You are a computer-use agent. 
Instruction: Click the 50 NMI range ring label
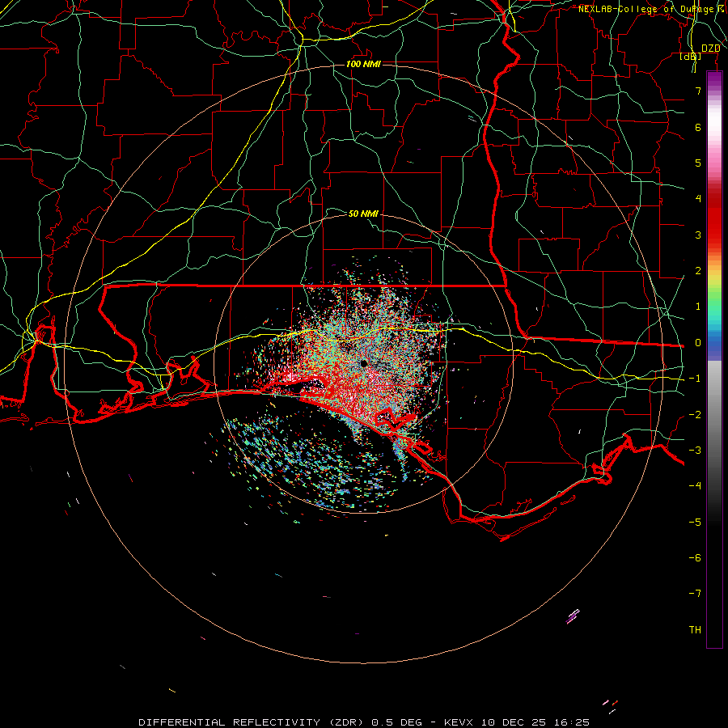(x=363, y=214)
